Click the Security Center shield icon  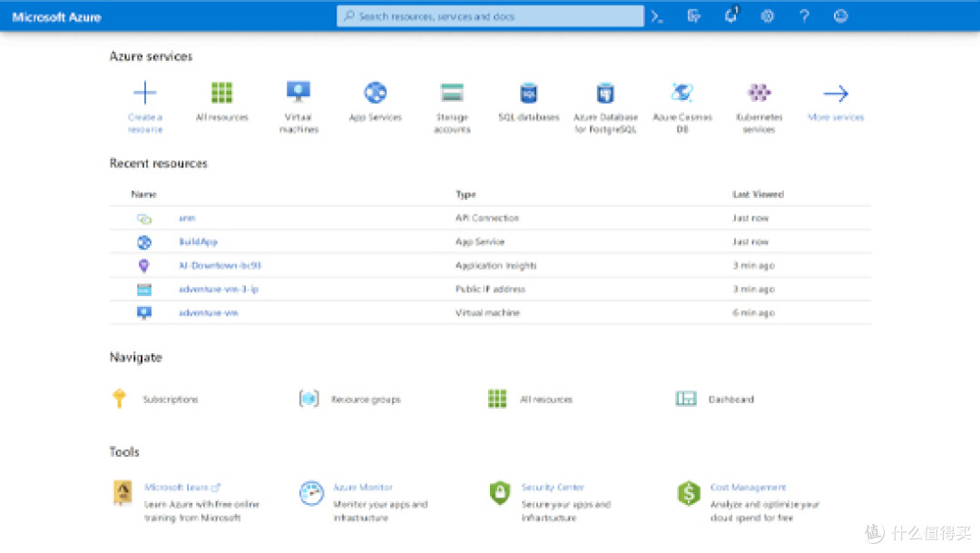point(499,493)
